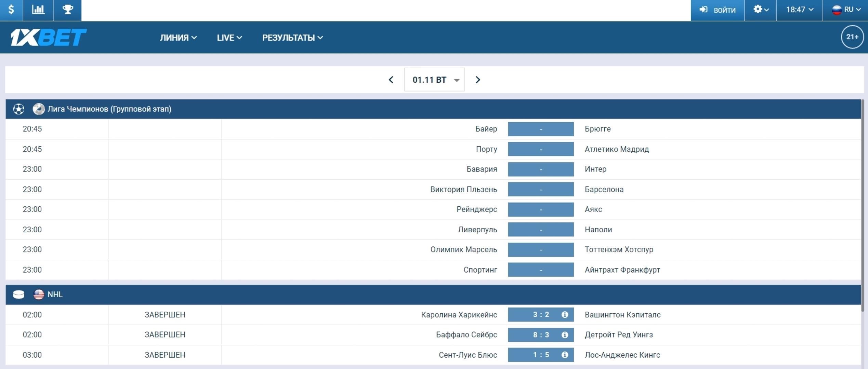
Task: Open info icon for Каролина Харикейнс 3:2 score
Action: [565, 315]
